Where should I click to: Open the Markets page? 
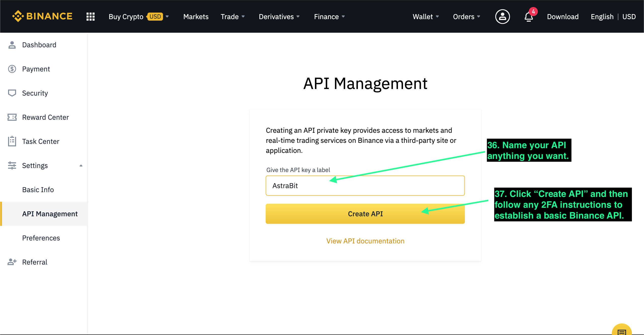[x=196, y=17]
